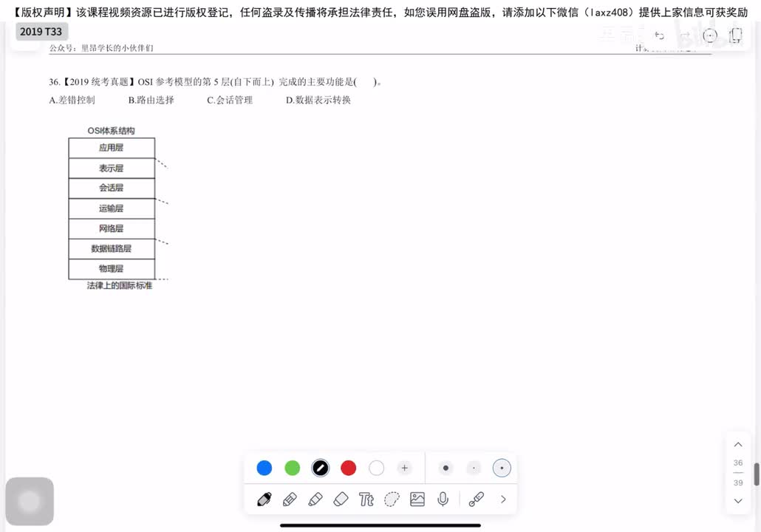Undo the last stroke
This screenshot has width=761, height=532.
(659, 35)
